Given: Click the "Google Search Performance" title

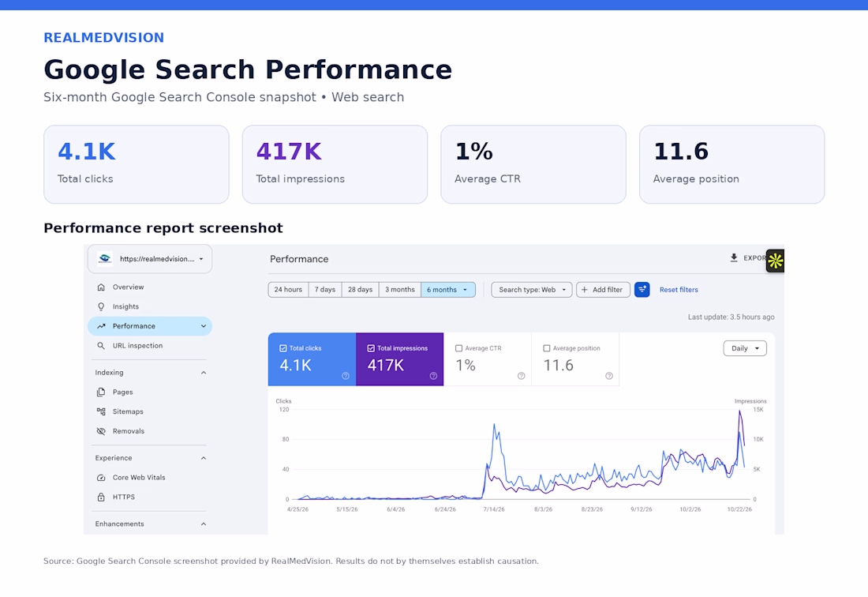Looking at the screenshot, I should coord(248,69).
